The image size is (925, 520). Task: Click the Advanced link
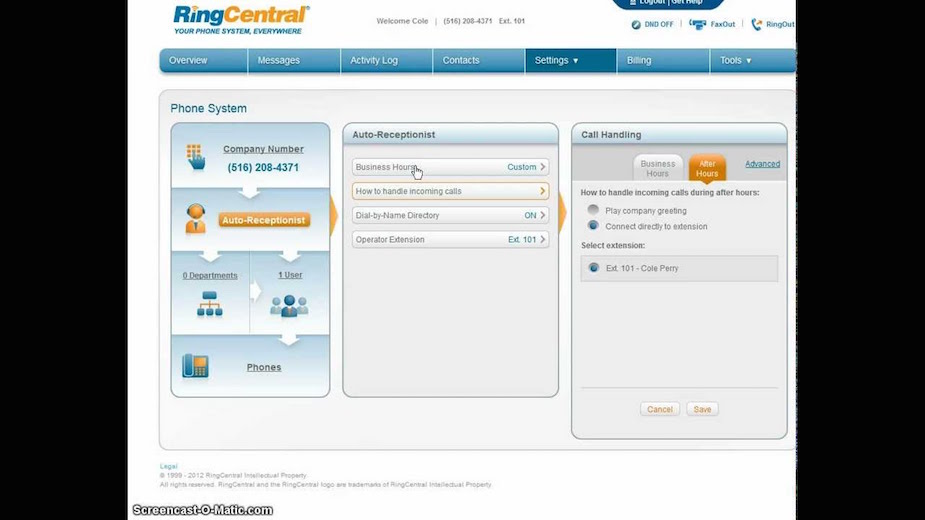point(762,164)
